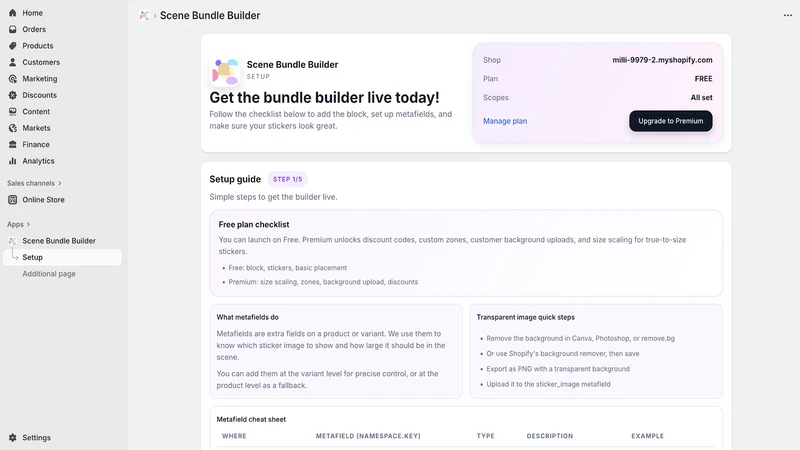Click the FREE plan value
The height and width of the screenshot is (450, 800).
[704, 79]
